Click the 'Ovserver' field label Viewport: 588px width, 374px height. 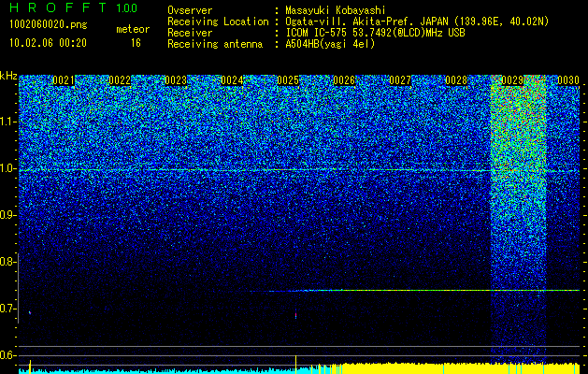(190, 10)
